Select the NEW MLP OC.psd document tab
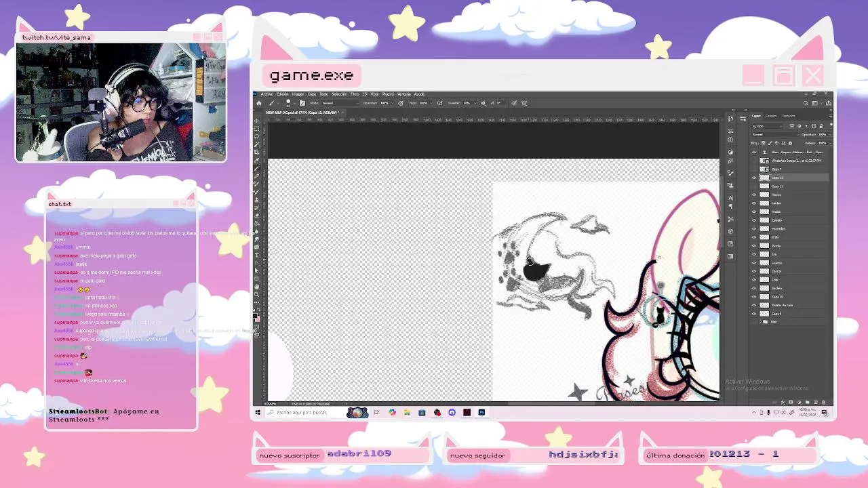Viewport: 868px width, 488px height. (x=302, y=112)
